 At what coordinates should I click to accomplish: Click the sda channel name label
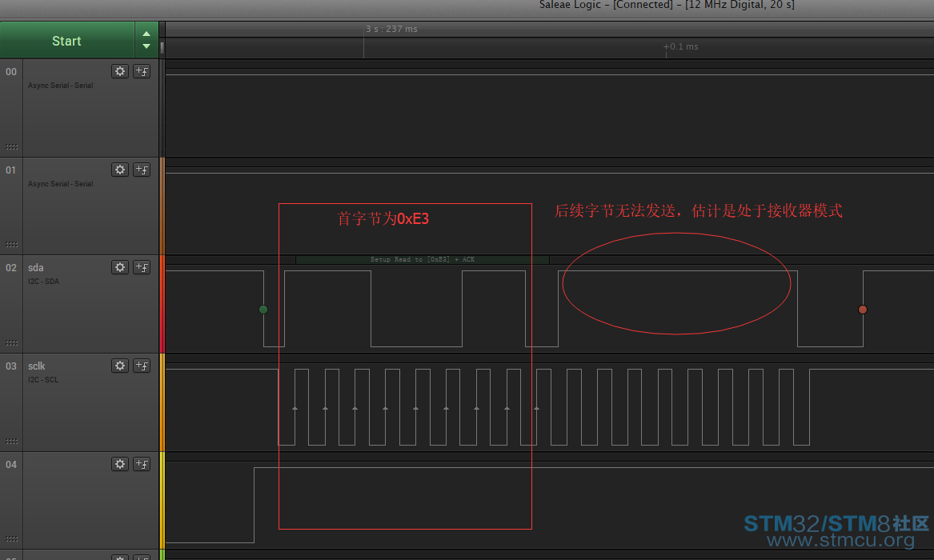(x=36, y=268)
